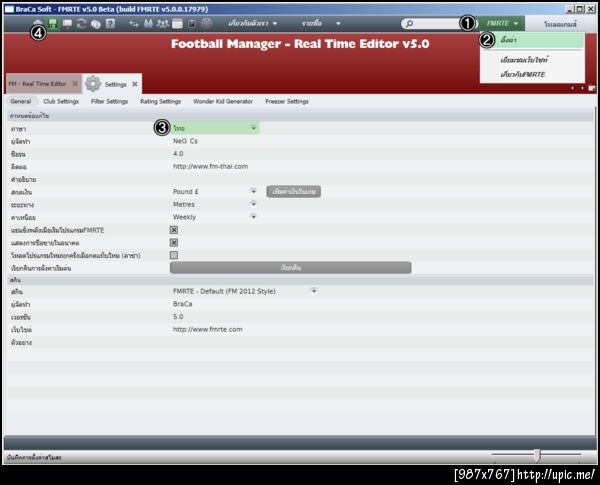The height and width of the screenshot is (485, 600).
Task: Click the skin version value 5.0
Action: click(178, 317)
